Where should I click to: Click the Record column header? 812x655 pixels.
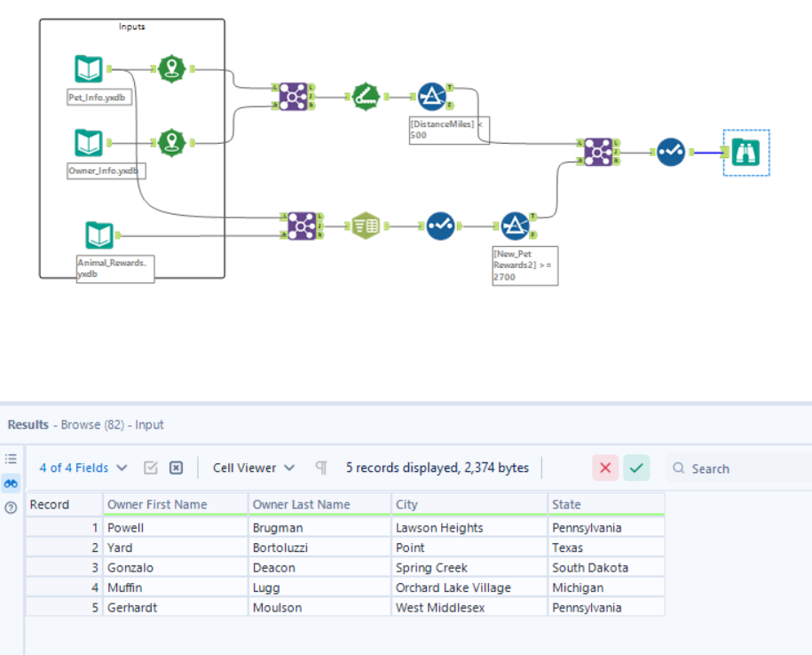pos(64,504)
